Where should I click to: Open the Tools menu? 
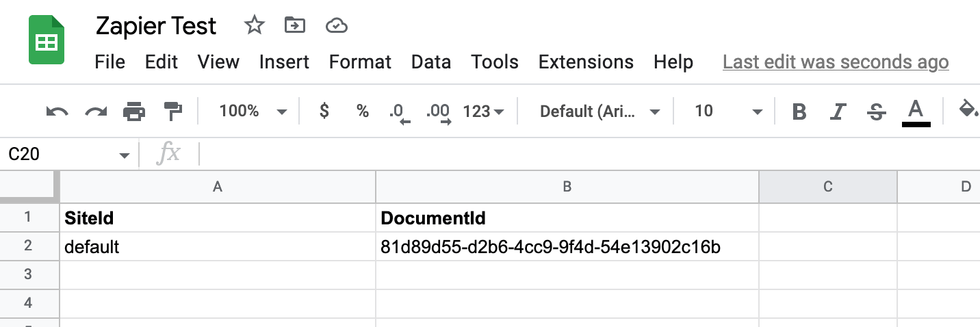tap(495, 62)
